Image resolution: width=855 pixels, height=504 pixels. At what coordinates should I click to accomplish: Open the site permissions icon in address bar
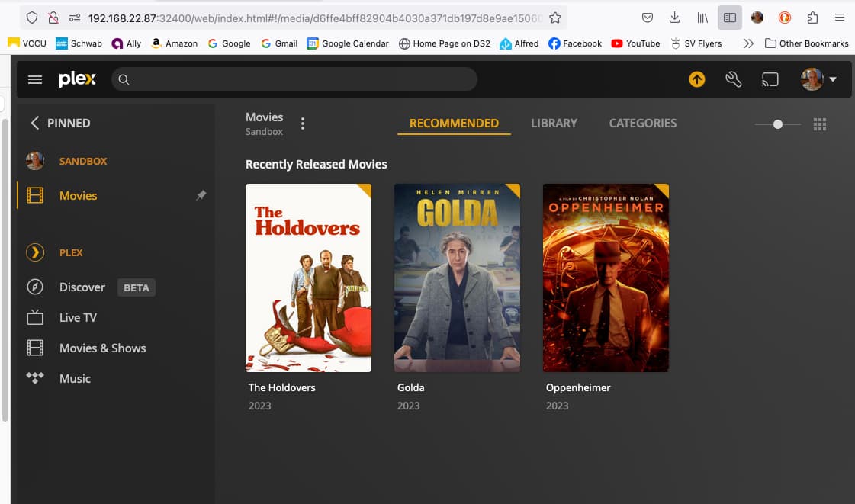[75, 18]
